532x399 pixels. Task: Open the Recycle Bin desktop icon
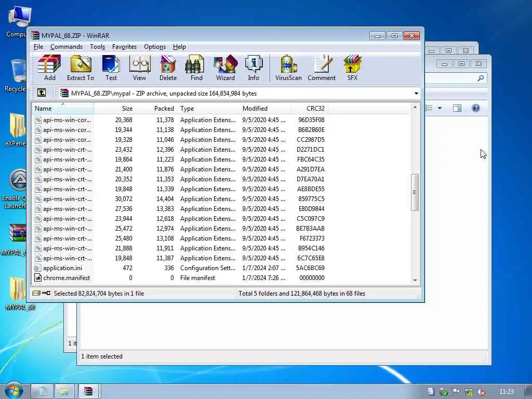(16, 75)
